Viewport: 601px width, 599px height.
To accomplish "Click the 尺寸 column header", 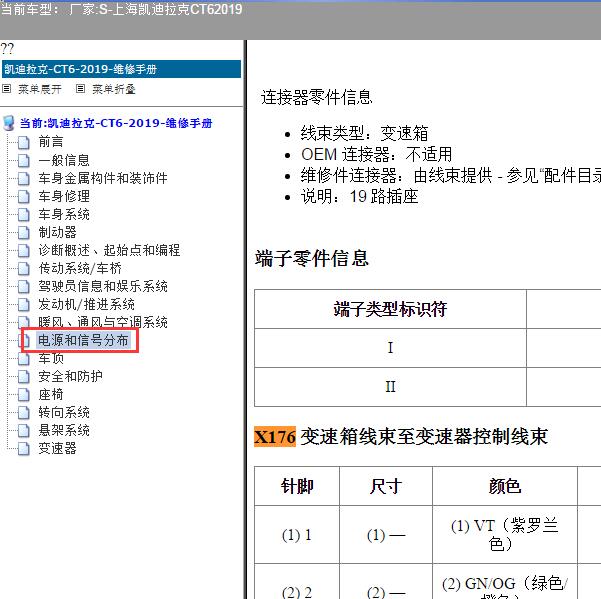I will [386, 486].
